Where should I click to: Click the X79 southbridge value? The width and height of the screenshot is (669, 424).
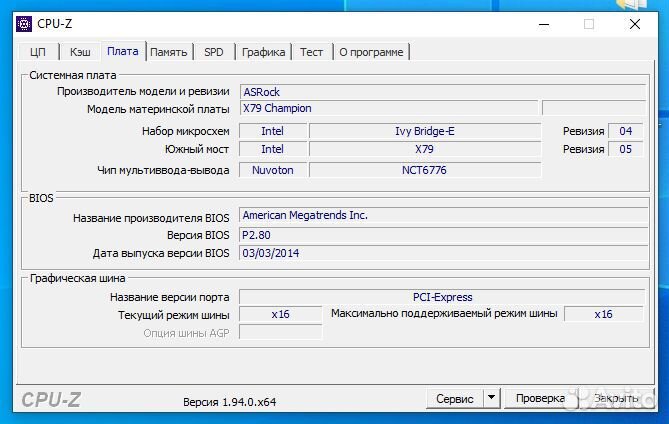tap(425, 149)
